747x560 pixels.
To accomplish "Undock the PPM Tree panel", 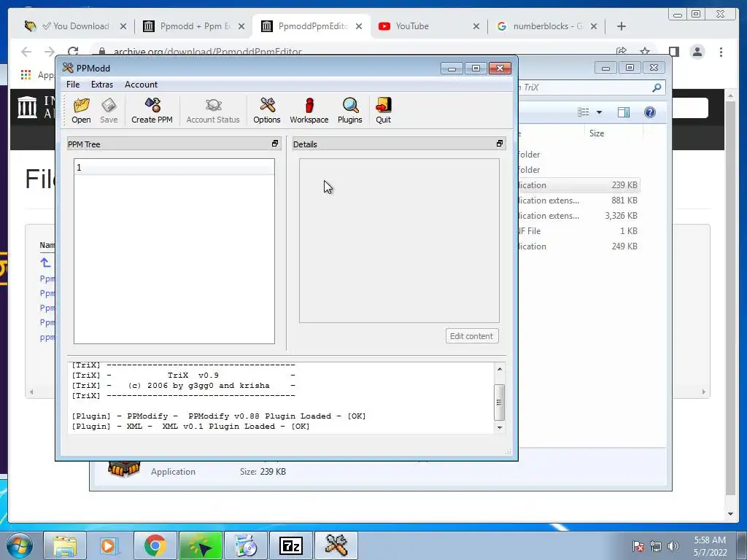I will pyautogui.click(x=275, y=144).
